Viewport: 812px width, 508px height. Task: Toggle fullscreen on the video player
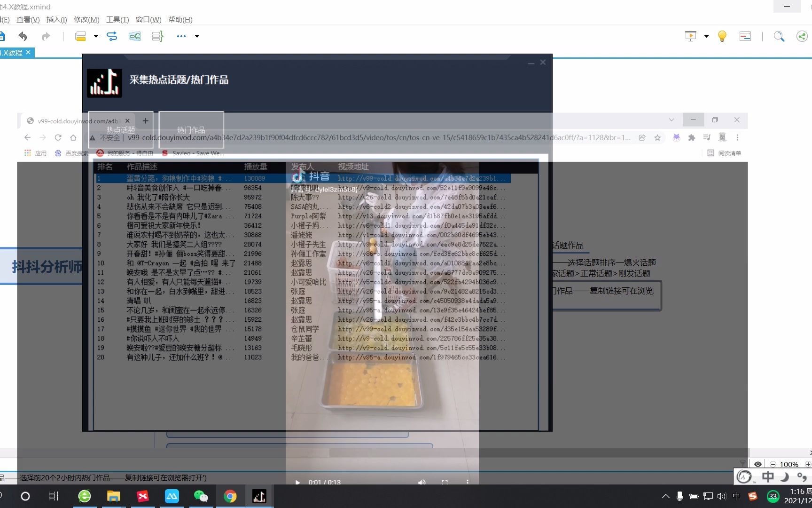(445, 482)
